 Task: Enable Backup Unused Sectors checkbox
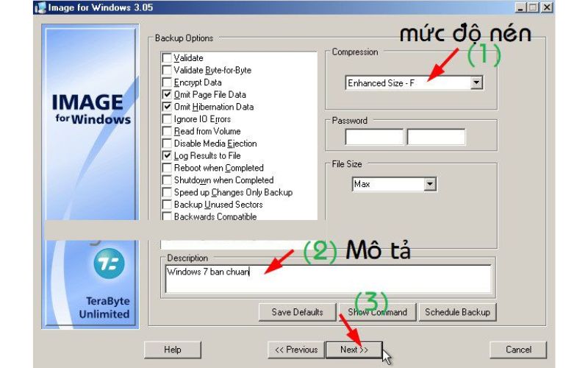click(167, 205)
